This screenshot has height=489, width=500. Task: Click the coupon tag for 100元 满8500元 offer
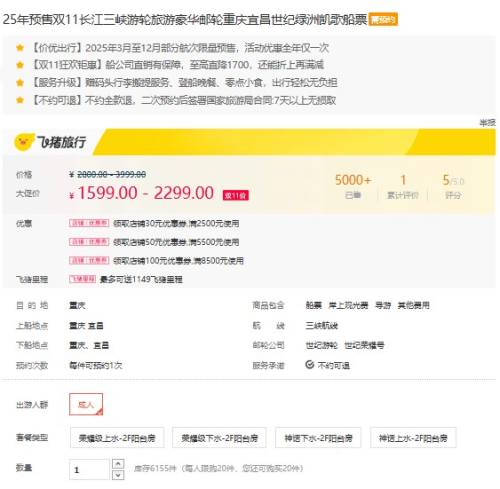coord(89,260)
